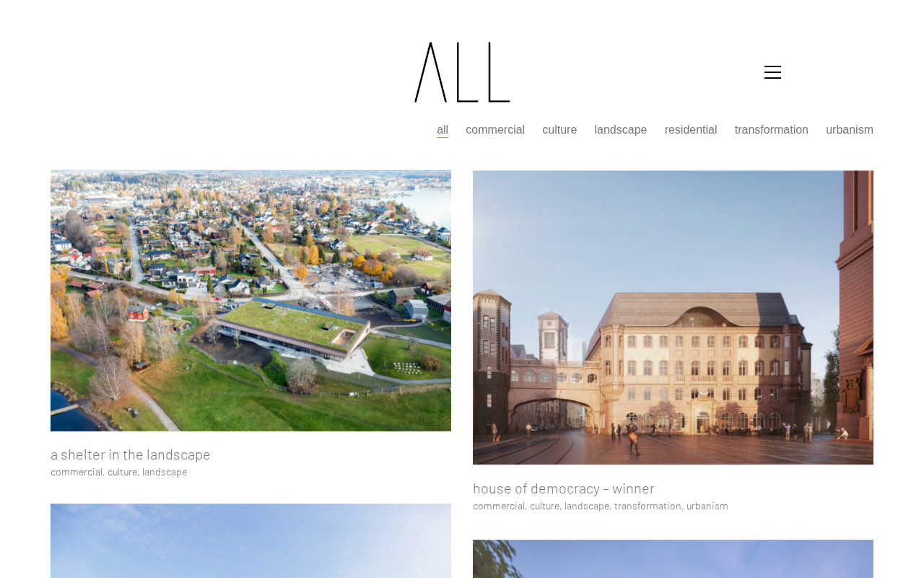Switch to the residential filter
Image resolution: width=924 pixels, height=578 pixels.
691,130
